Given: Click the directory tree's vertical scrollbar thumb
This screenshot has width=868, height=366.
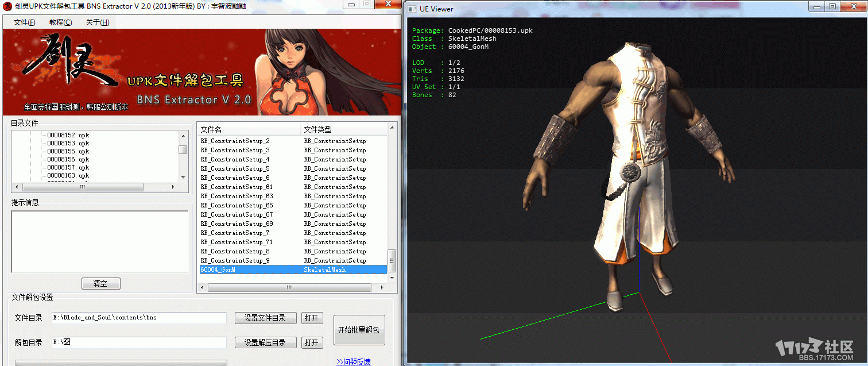Looking at the screenshot, I should (x=183, y=149).
